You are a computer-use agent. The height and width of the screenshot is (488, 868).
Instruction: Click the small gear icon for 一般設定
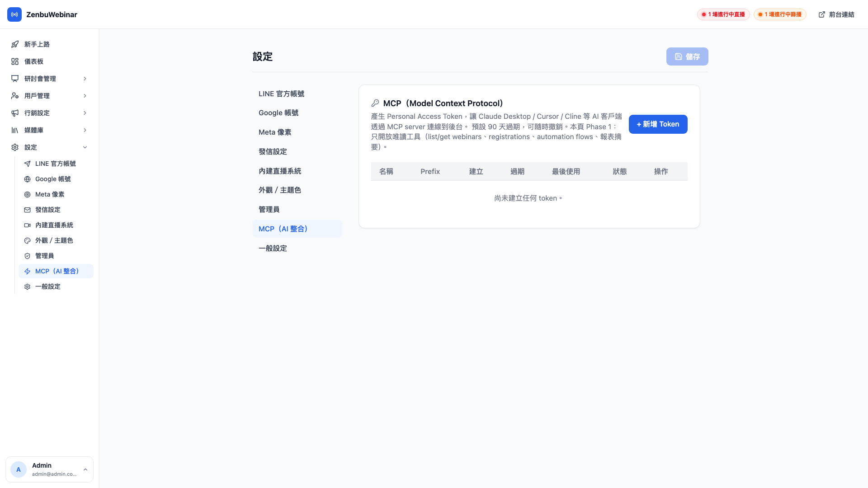point(28,286)
